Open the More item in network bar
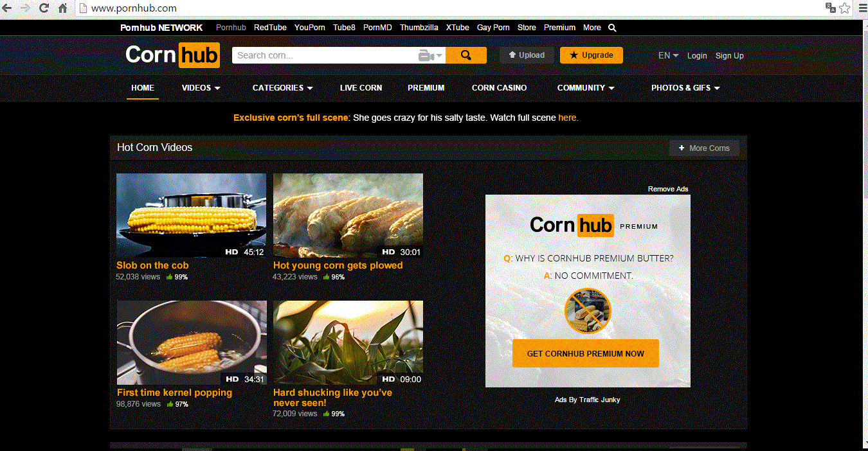This screenshot has height=451, width=868. 592,28
